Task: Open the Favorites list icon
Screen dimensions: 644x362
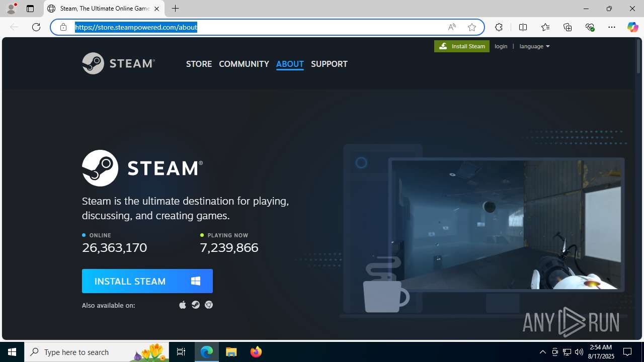Action: [545, 27]
